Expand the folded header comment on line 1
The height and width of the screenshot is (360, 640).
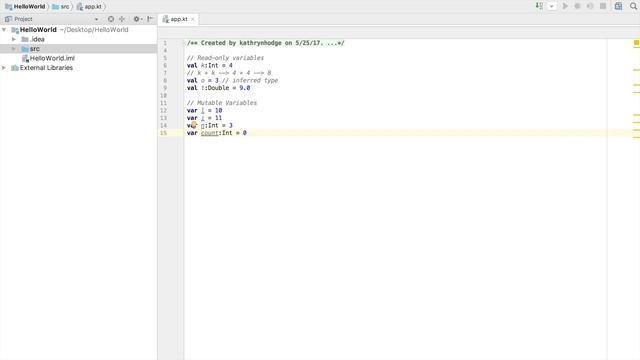point(184,42)
